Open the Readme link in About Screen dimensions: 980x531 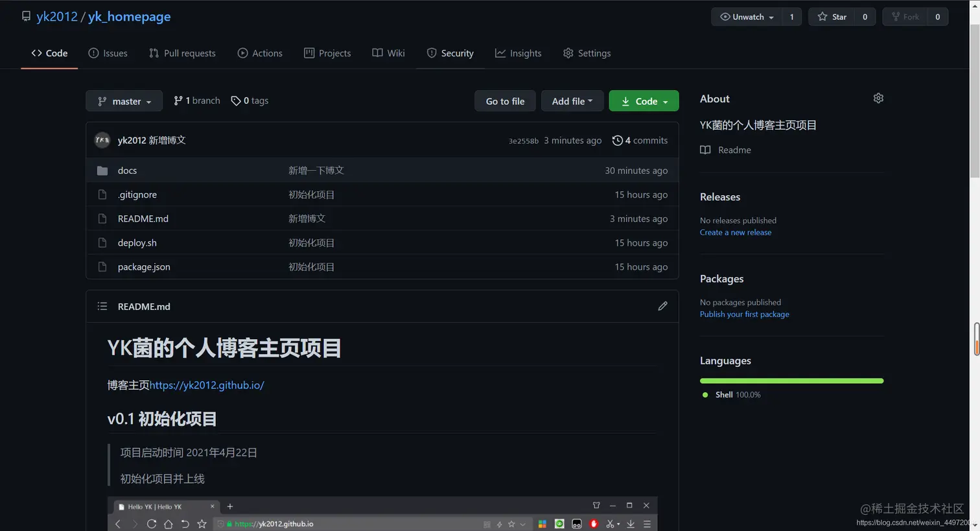click(734, 150)
